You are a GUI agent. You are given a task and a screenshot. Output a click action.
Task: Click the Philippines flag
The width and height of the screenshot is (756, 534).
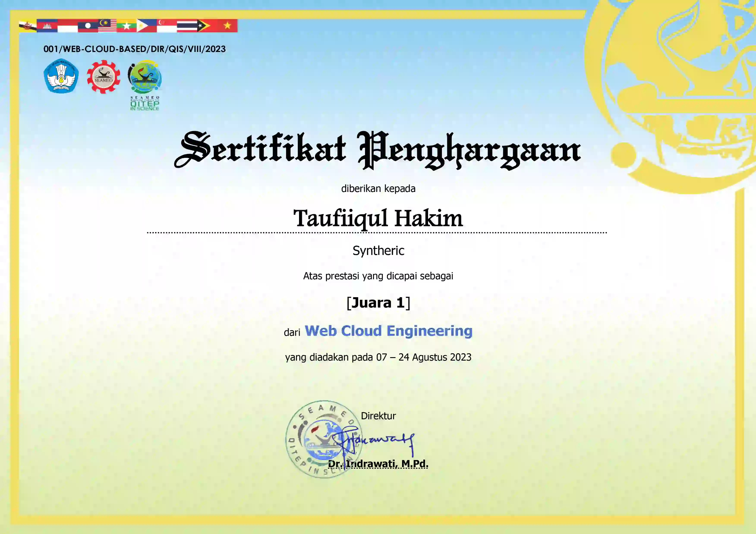coord(146,26)
